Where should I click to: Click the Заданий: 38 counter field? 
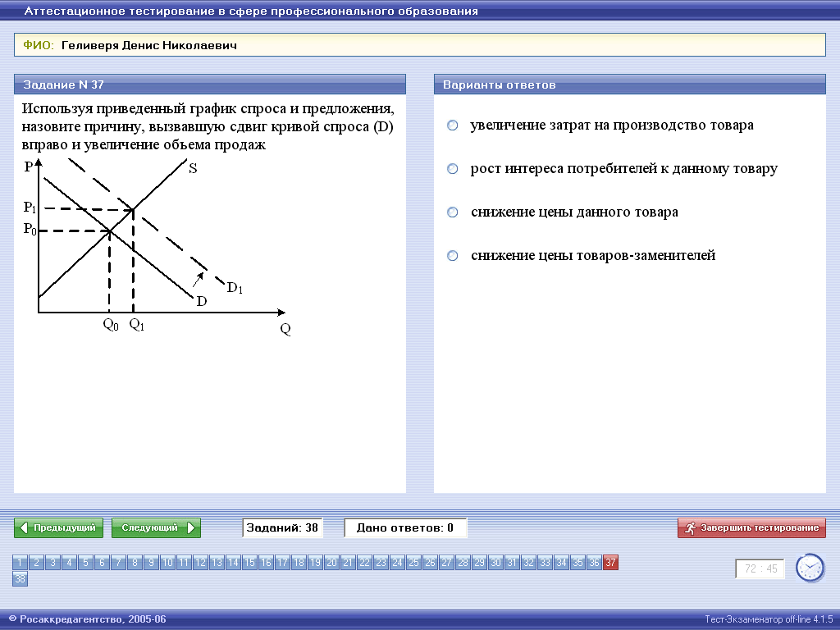[282, 527]
